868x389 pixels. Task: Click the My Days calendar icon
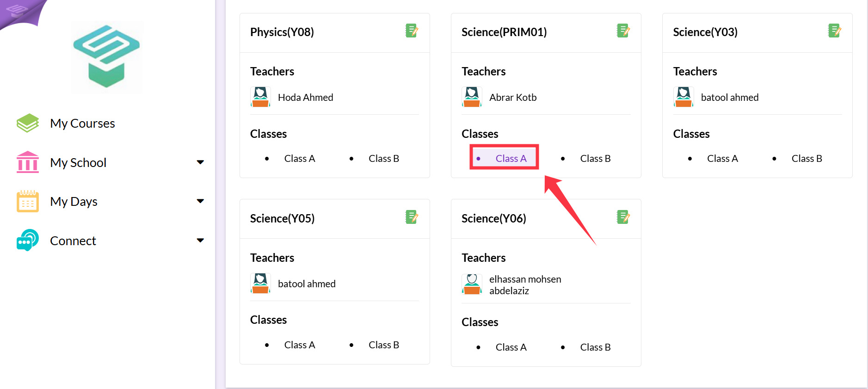(28, 201)
